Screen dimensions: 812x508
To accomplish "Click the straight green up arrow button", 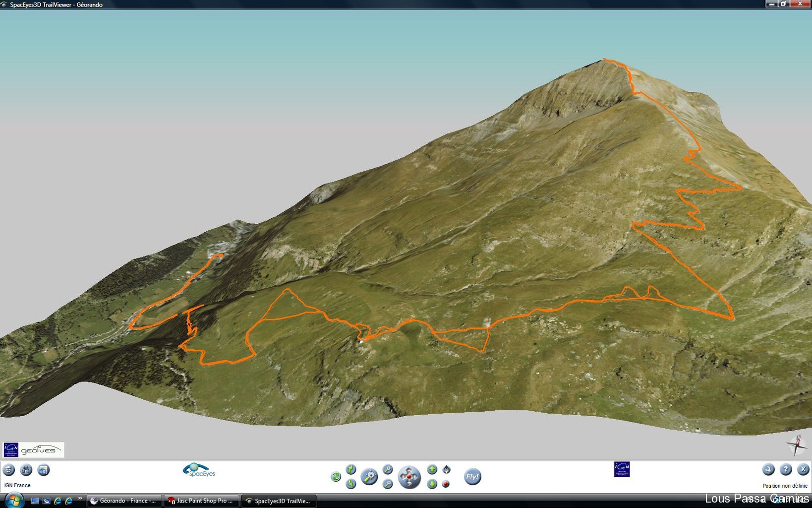I will [432, 469].
